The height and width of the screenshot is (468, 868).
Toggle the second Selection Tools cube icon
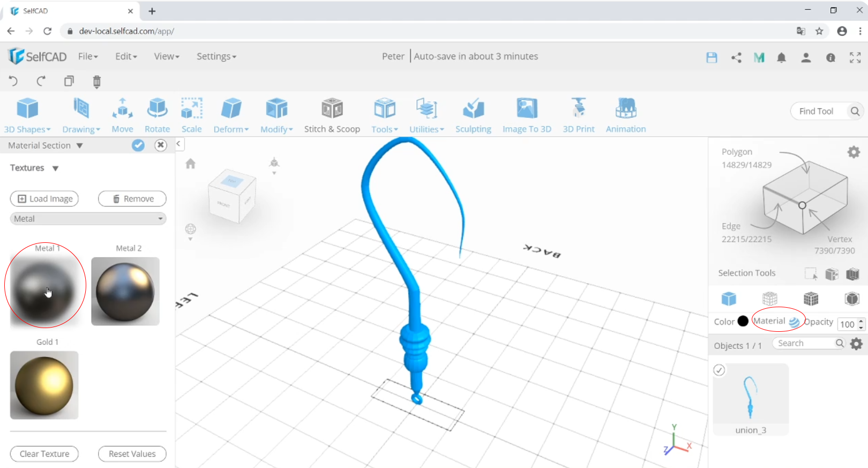[832, 274]
